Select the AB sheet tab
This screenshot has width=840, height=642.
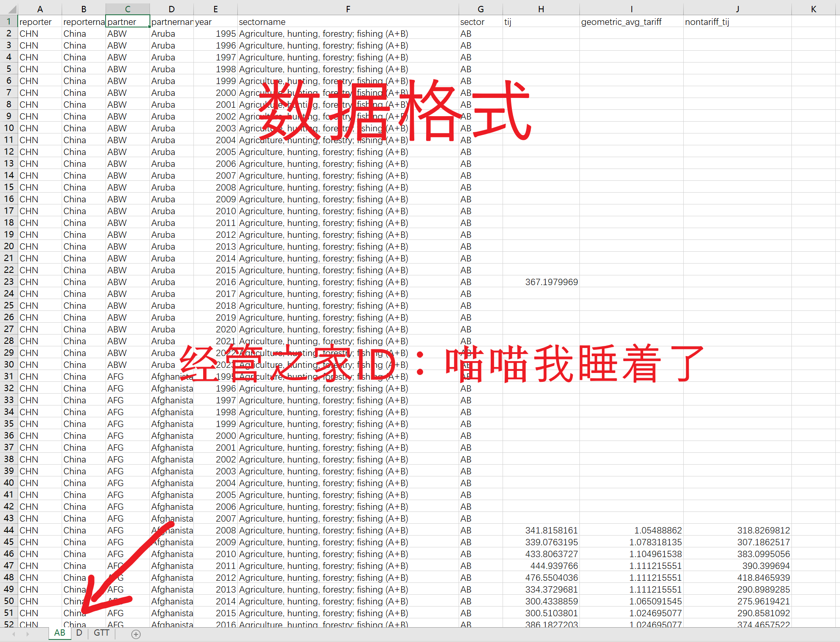pyautogui.click(x=60, y=633)
